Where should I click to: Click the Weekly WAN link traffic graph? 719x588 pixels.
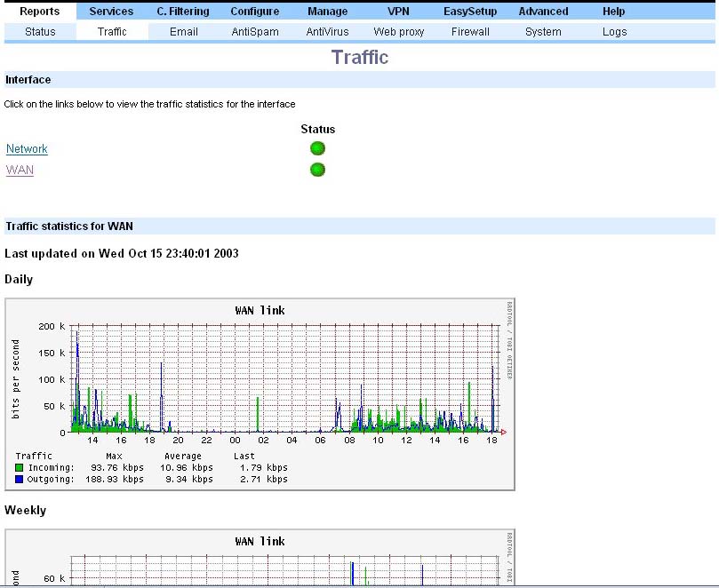[260, 557]
